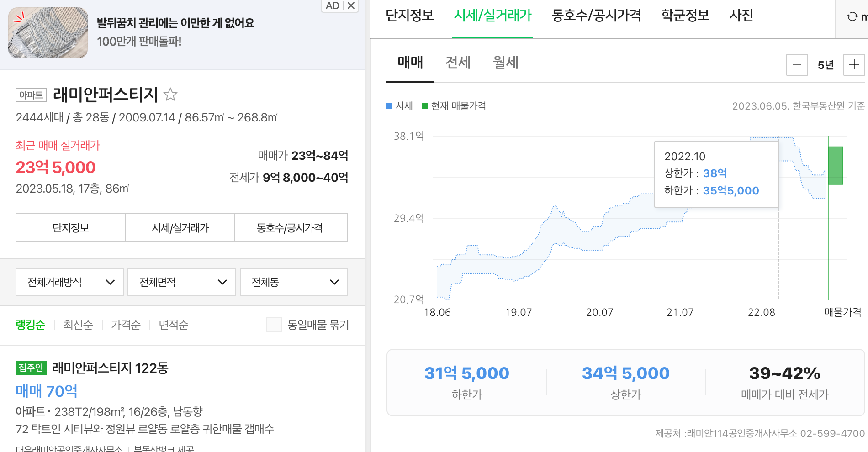Viewport: 868px width, 452px height.
Task: Click the 시세/실거래가 button under price summary
Action: tap(180, 227)
